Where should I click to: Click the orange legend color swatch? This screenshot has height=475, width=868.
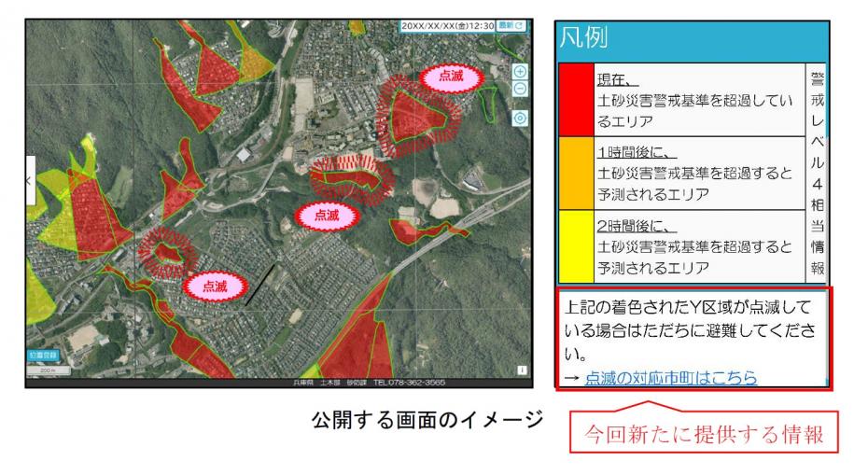coord(575,172)
